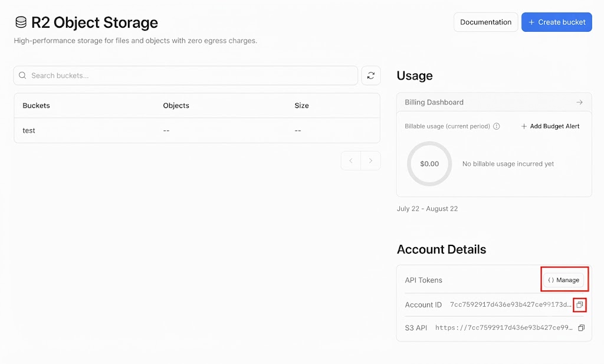Open the test bucket
Viewport: 604px width, 364px height.
pyautogui.click(x=29, y=130)
